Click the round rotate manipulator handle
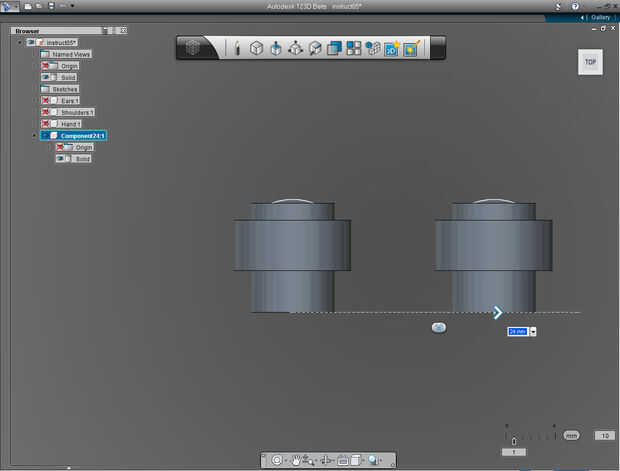620x471 pixels. click(439, 327)
